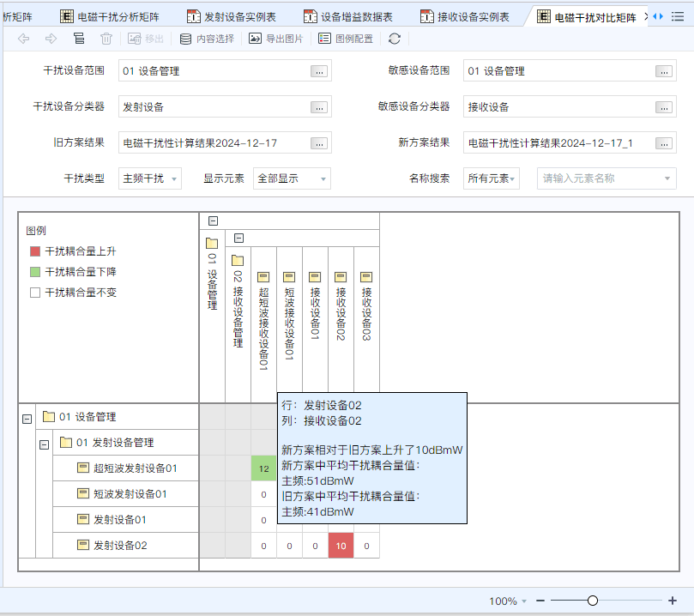This screenshot has width=694, height=616.
Task: Collapse the 01 设备管理 row tree node
Action: point(27,419)
